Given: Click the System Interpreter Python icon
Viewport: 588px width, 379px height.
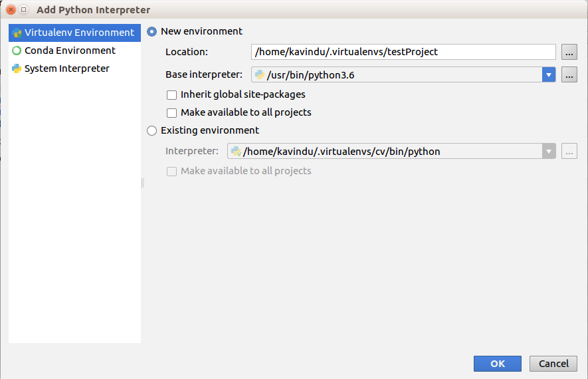Looking at the screenshot, I should pos(17,68).
